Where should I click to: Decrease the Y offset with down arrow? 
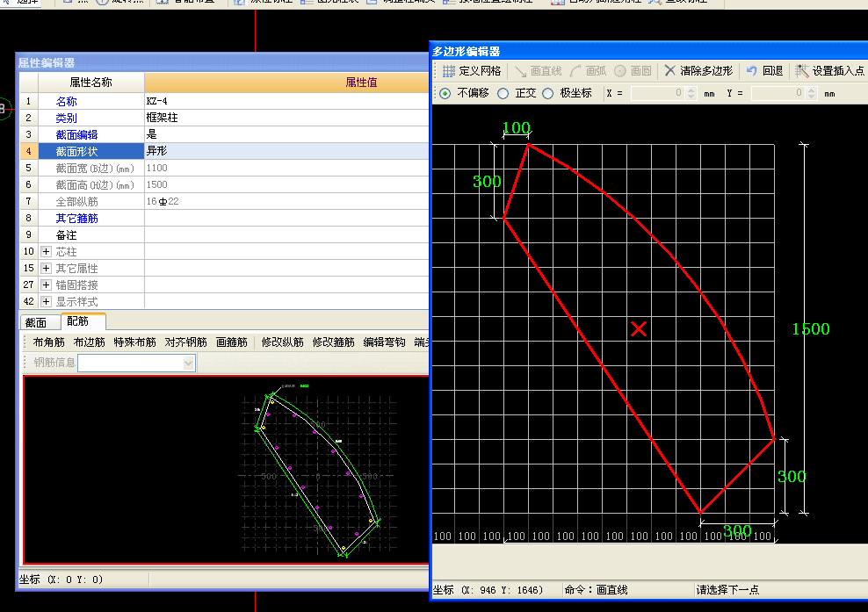[x=811, y=97]
